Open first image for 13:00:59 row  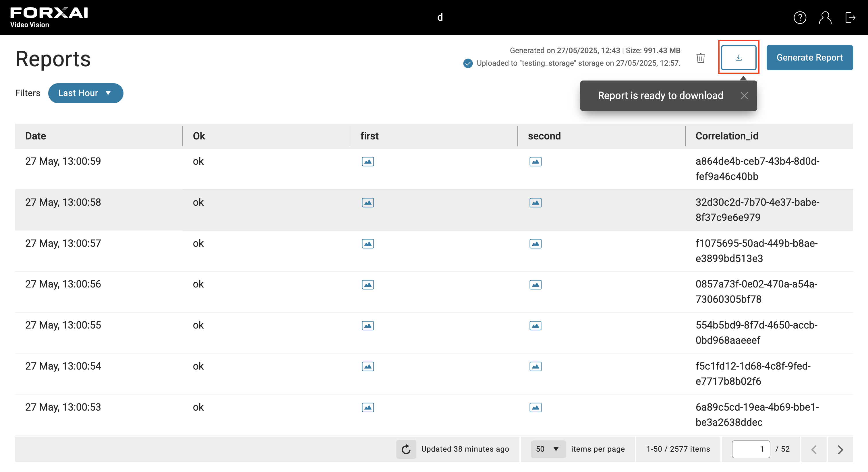(x=368, y=162)
